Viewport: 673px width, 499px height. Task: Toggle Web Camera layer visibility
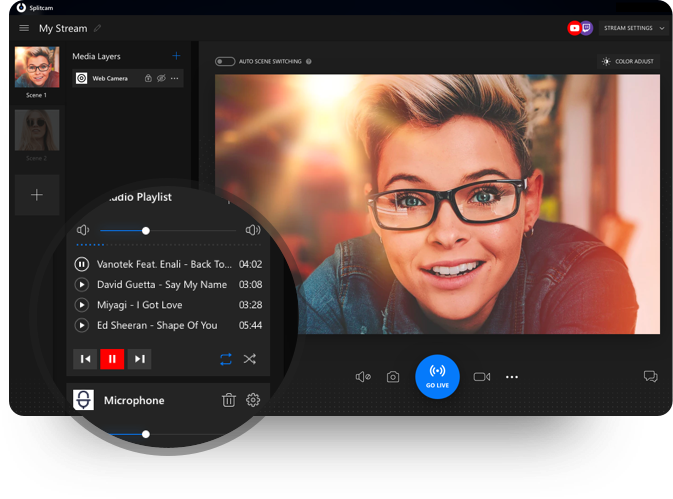point(161,78)
